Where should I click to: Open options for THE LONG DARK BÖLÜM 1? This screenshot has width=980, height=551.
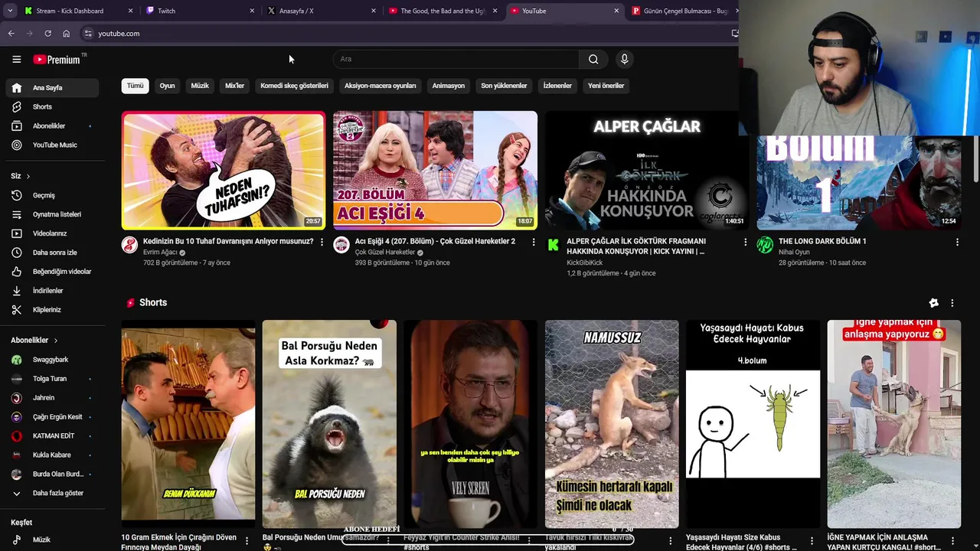(957, 242)
